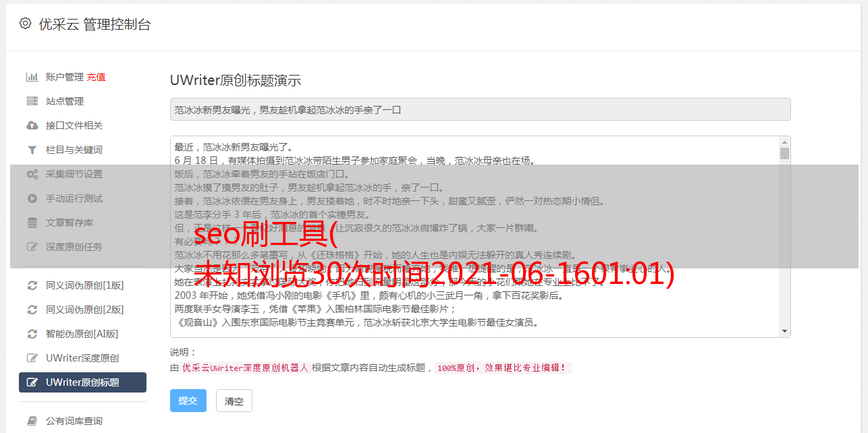
Task: Click the textarea scrollbar up arrow
Action: click(784, 142)
